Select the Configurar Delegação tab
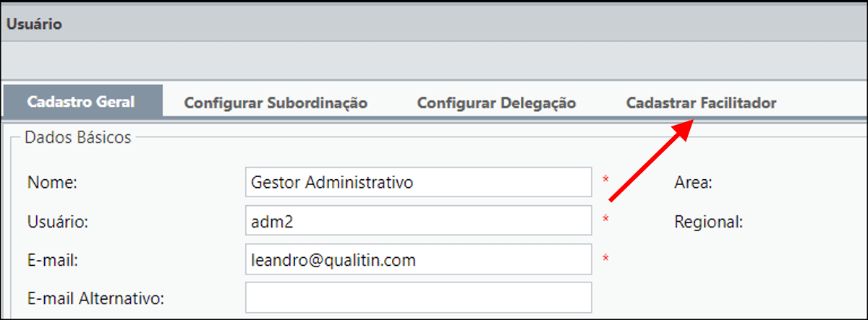868x320 pixels. click(496, 103)
